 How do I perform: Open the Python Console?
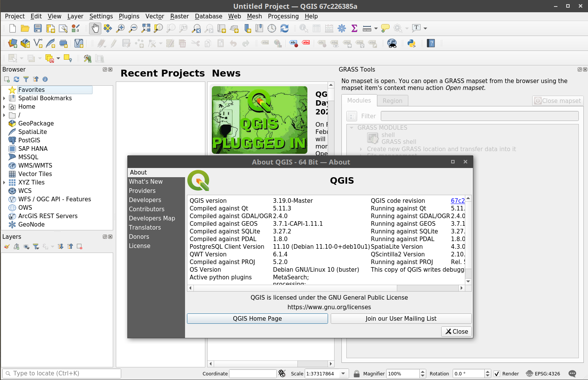pyautogui.click(x=411, y=43)
